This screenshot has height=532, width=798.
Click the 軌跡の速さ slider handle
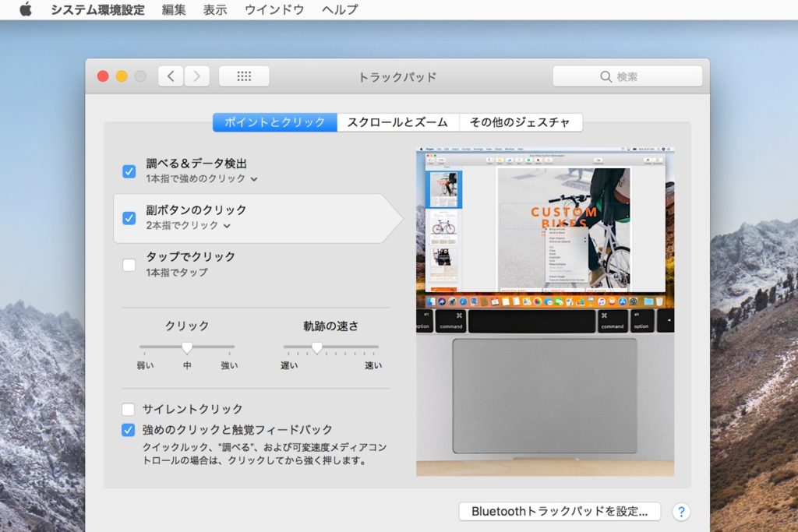pyautogui.click(x=316, y=347)
